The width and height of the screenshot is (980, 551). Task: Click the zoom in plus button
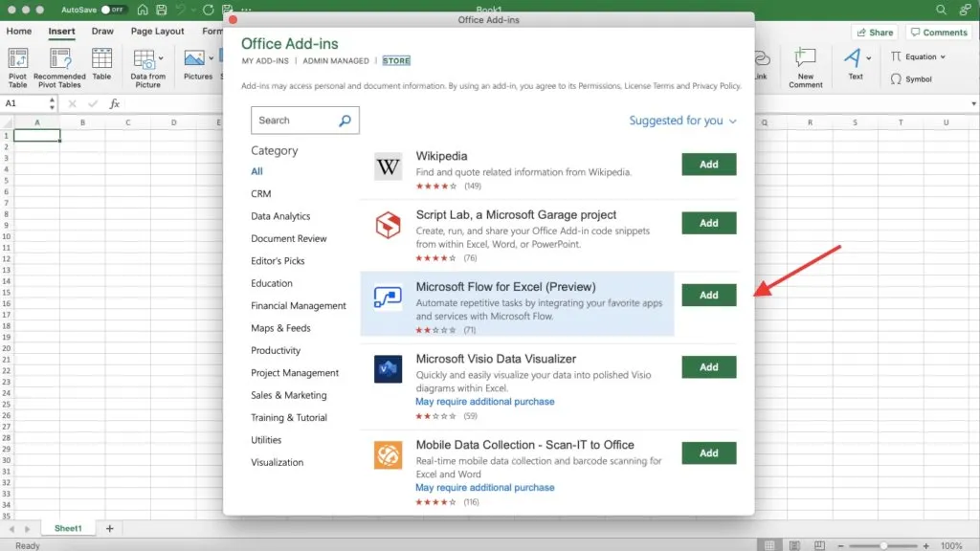pos(925,546)
